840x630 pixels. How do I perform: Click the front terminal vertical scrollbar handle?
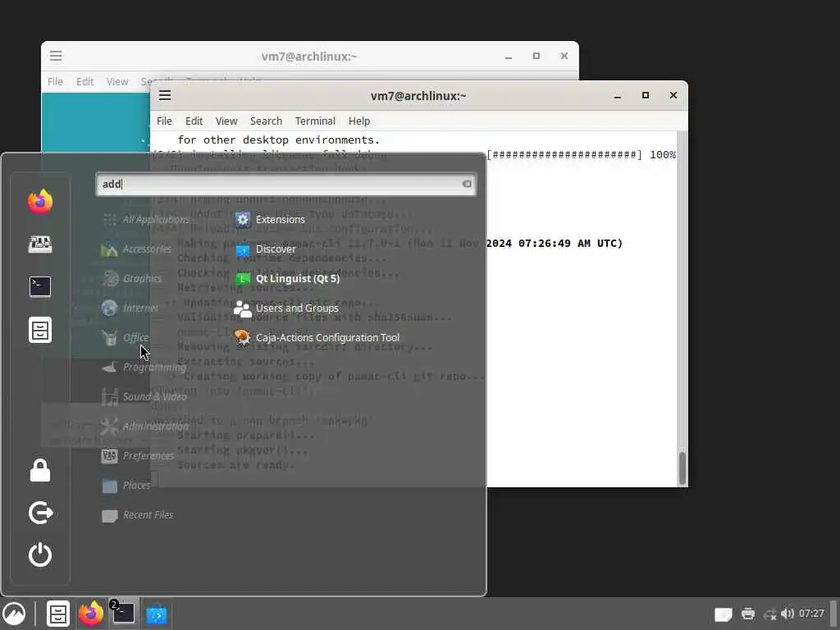click(682, 468)
